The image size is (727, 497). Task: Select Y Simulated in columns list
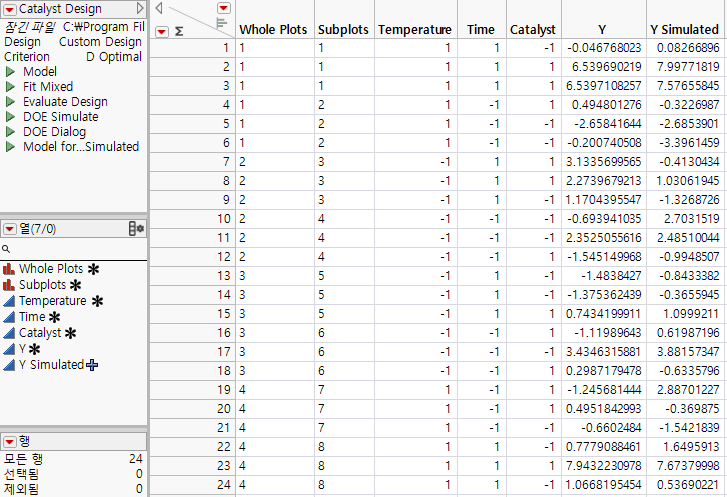(51, 365)
